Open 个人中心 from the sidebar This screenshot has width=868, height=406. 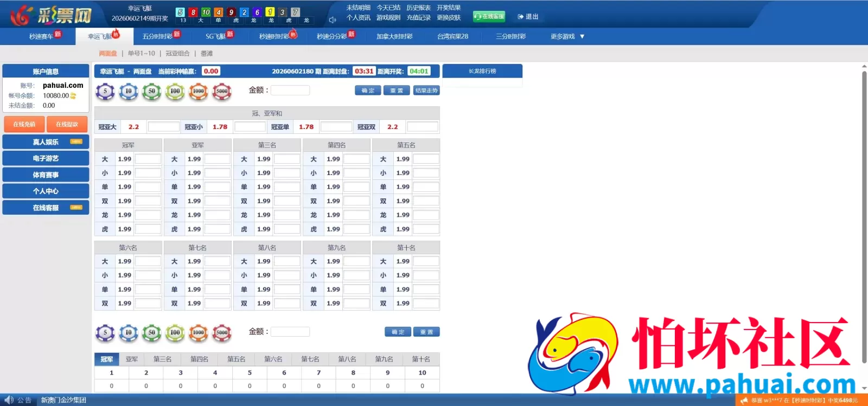[46, 191]
